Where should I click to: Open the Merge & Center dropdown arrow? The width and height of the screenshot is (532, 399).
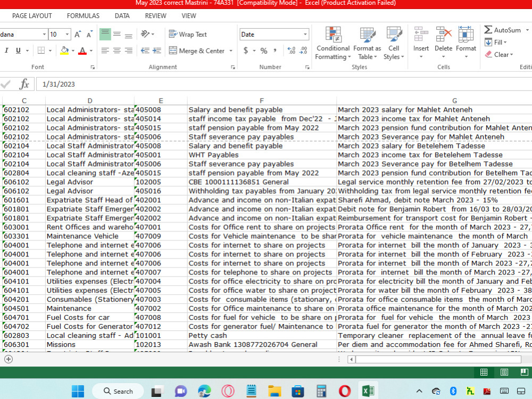pos(231,51)
